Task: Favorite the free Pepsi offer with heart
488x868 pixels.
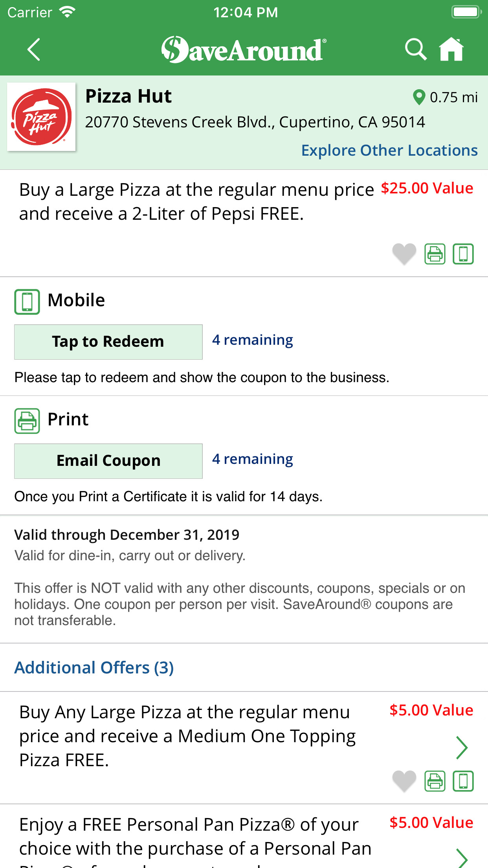Action: click(404, 254)
